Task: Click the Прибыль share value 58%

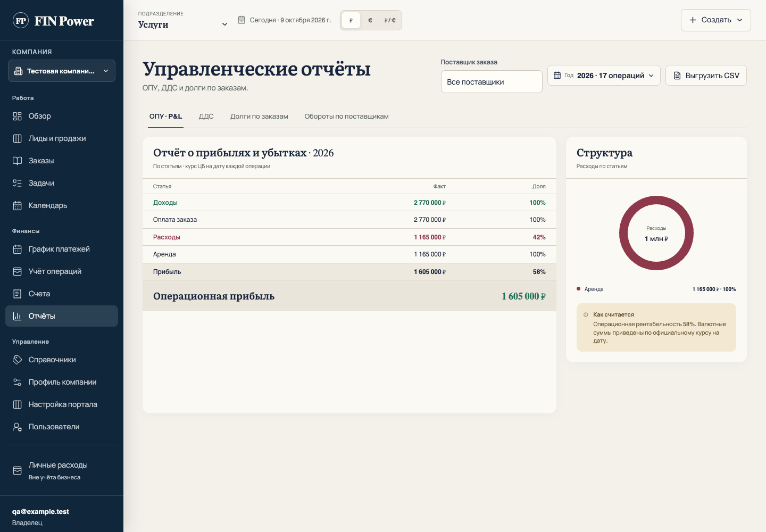Action: 539,272
